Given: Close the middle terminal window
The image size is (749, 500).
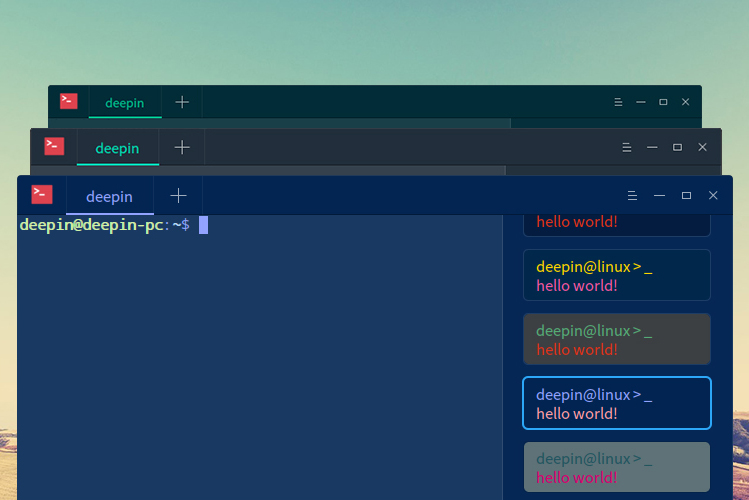Looking at the screenshot, I should coord(702,147).
